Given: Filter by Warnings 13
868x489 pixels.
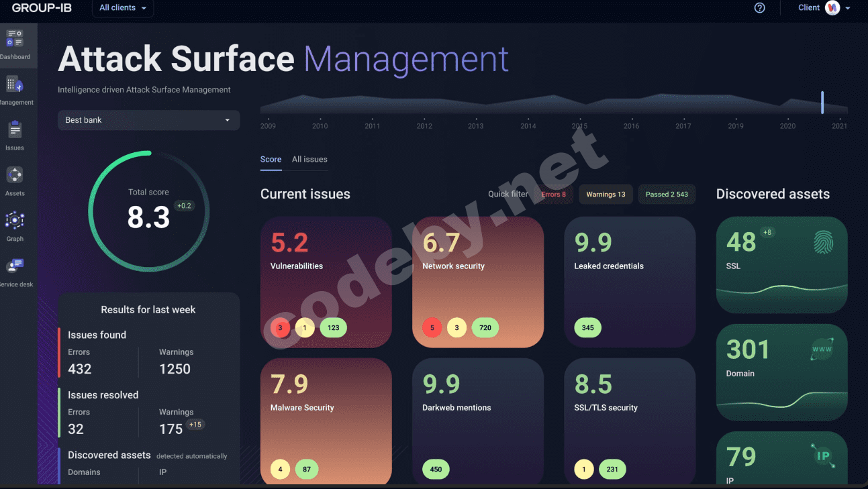Looking at the screenshot, I should tap(606, 195).
